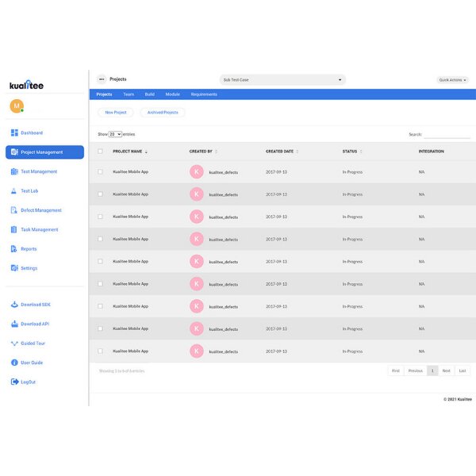Sort by Created Date column
Screen dimensions: 476x476
(x=282, y=152)
